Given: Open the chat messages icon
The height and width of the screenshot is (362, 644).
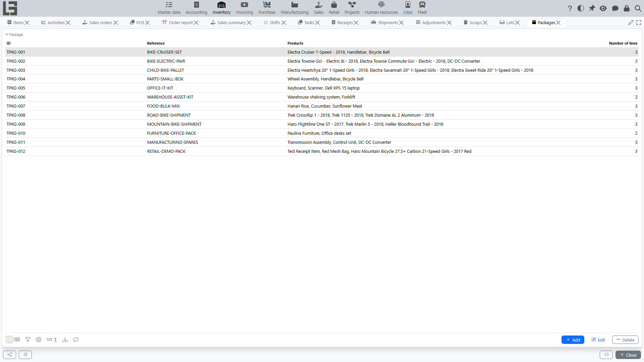Looking at the screenshot, I should click(x=615, y=8).
